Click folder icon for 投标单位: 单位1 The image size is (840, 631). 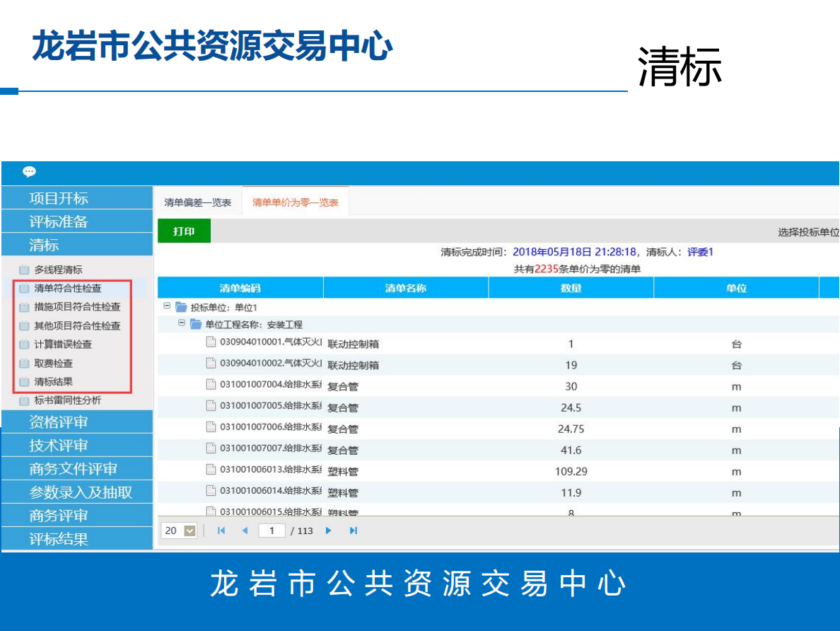pyautogui.click(x=181, y=307)
